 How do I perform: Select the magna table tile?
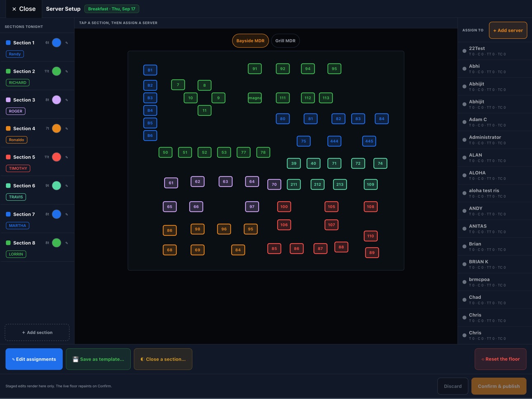click(255, 98)
